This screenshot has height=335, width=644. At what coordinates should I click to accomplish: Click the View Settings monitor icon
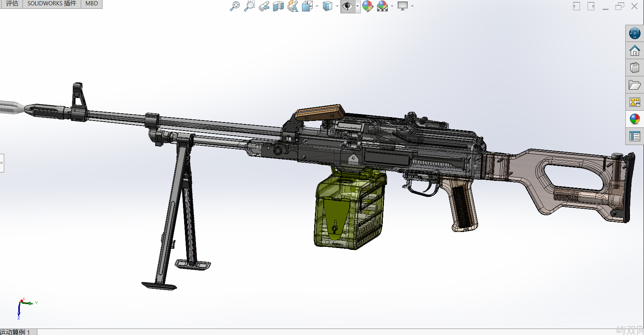403,6
